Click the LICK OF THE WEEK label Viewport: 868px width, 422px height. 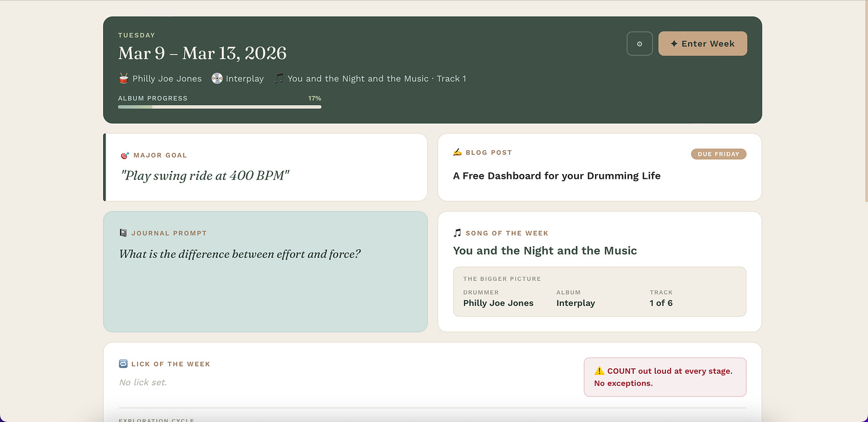171,364
